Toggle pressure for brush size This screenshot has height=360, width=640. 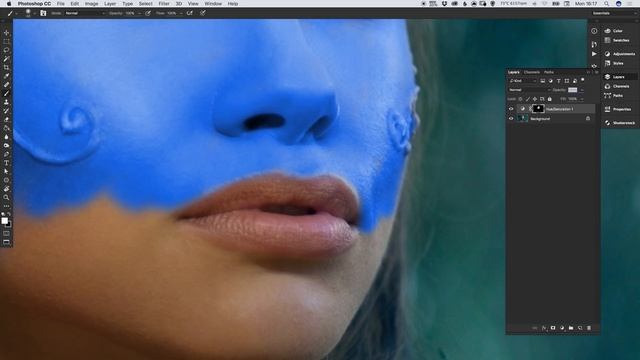203,13
